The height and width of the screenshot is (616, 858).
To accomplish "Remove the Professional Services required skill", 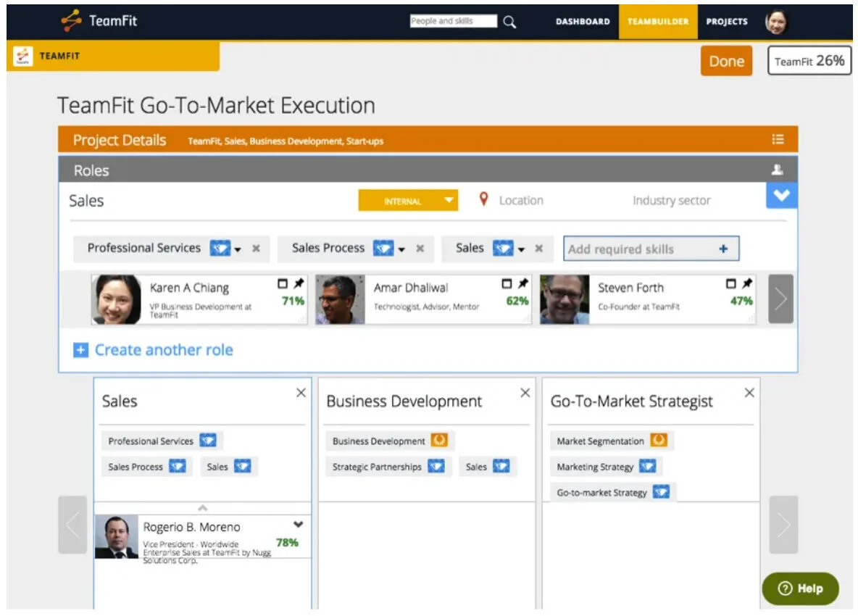I will tap(256, 249).
